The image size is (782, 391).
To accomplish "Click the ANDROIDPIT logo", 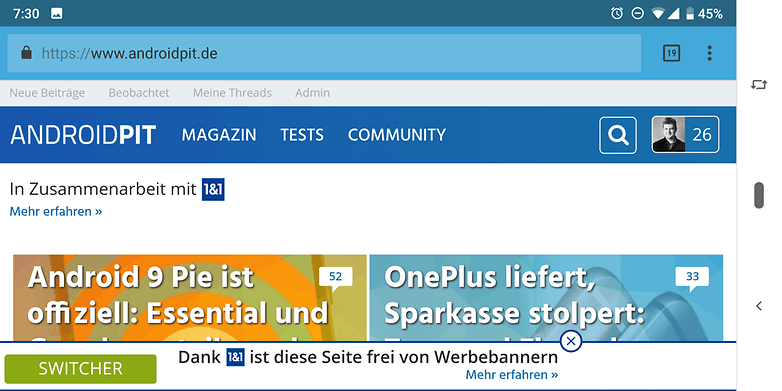I will 83,135.
